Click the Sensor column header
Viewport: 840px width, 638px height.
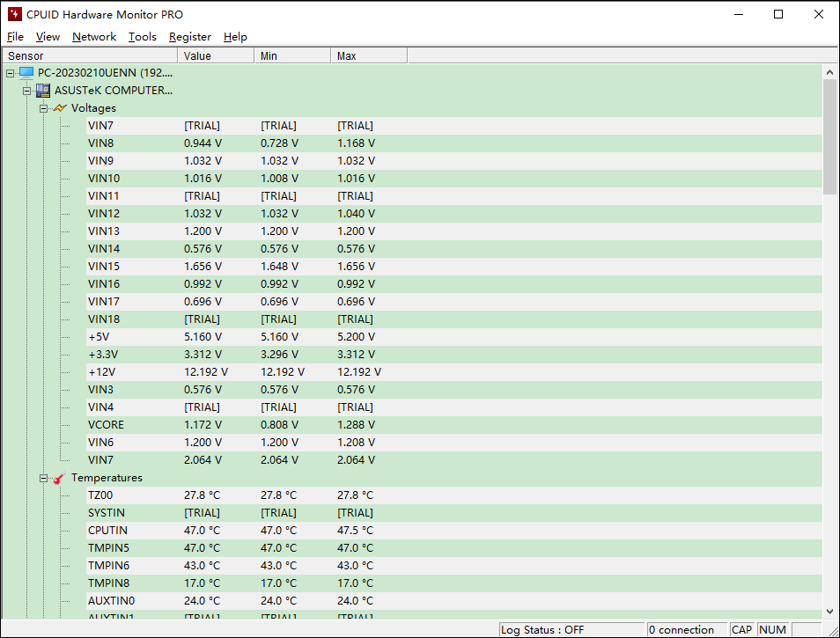[x=88, y=56]
